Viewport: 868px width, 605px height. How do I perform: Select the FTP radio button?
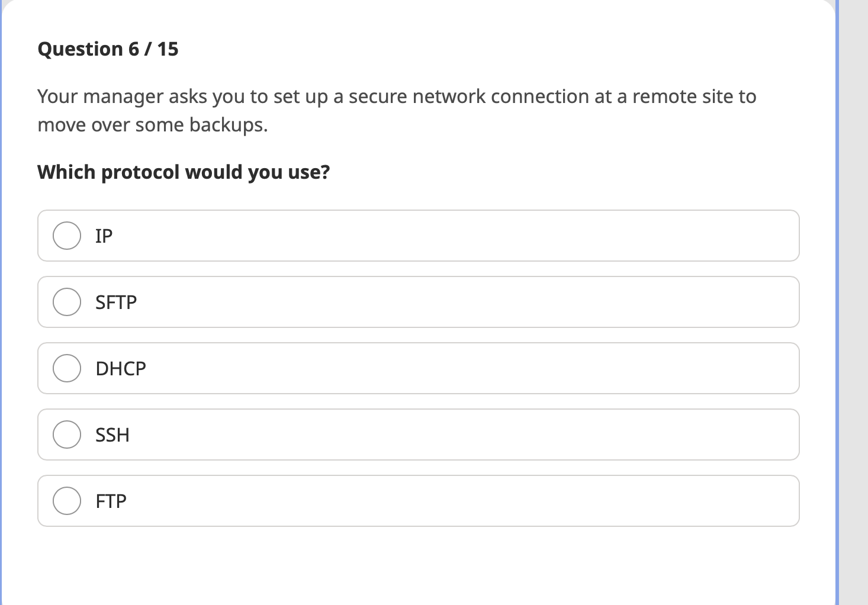pos(66,501)
